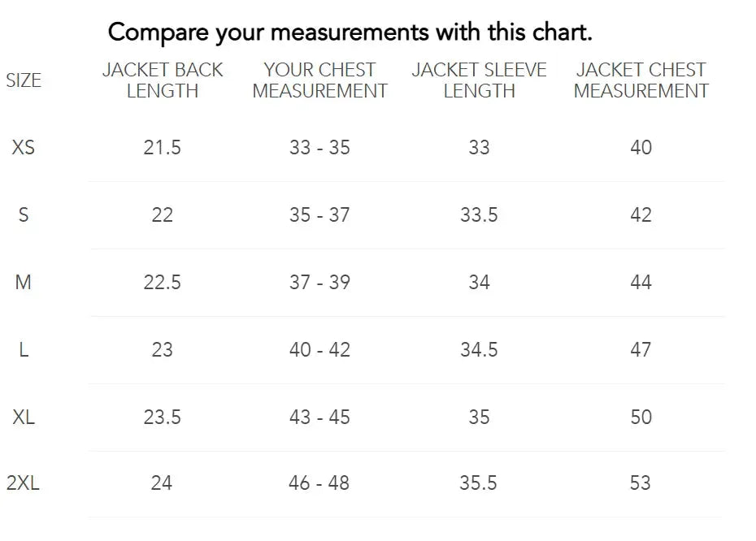The height and width of the screenshot is (541, 756).
Task: Click the 35.5 sleeve length value
Action: point(478,483)
